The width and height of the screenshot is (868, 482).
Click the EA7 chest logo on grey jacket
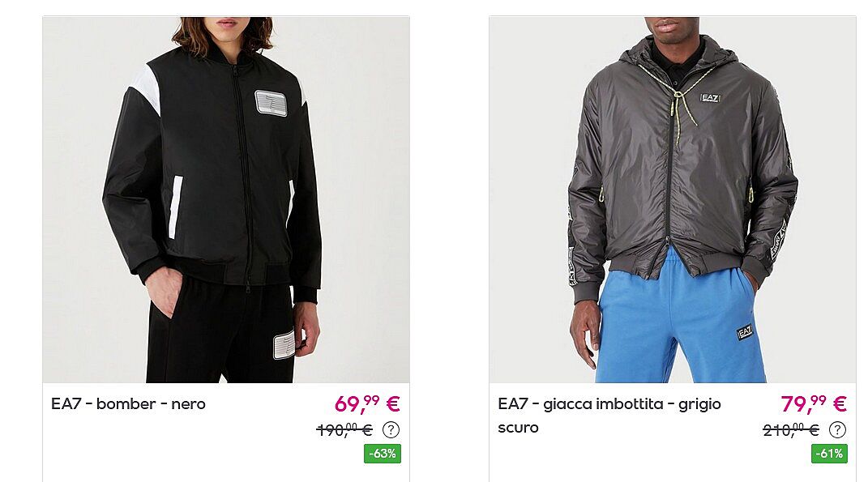710,98
